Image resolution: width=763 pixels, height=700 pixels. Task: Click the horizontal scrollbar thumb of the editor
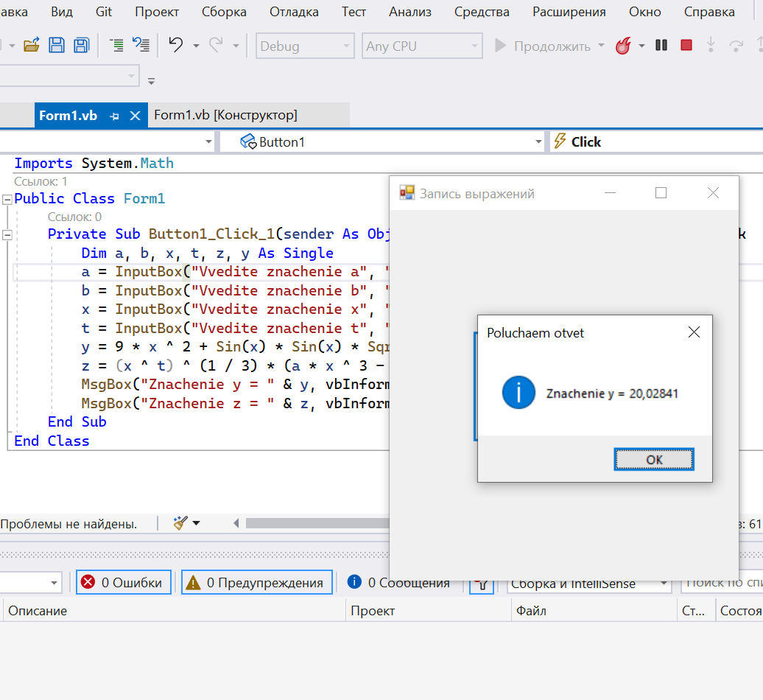tap(317, 523)
